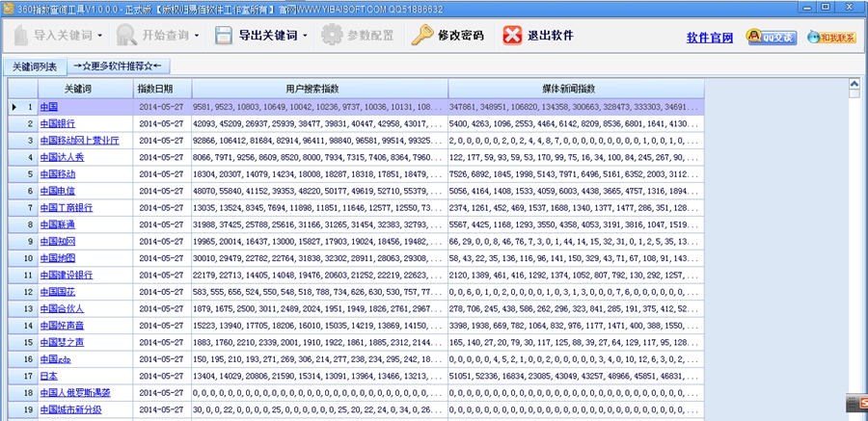Open keyword link 中国知网

click(x=58, y=241)
